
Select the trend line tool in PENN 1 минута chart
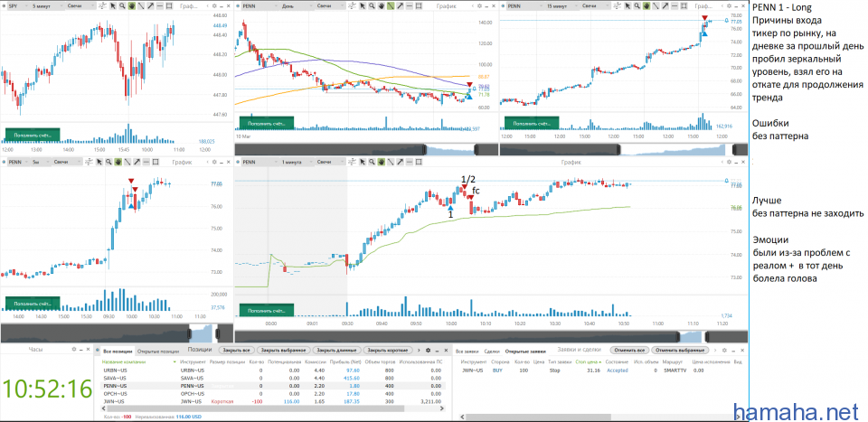[388, 162]
